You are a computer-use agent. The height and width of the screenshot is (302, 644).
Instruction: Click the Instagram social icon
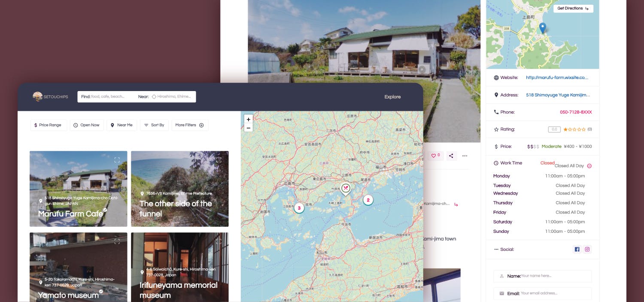point(587,249)
